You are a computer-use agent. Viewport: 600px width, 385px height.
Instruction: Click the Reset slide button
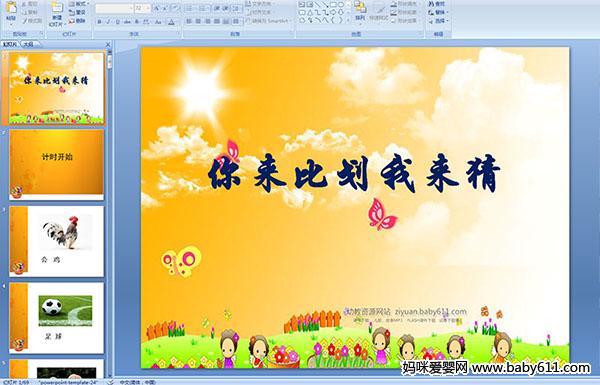click(77, 12)
